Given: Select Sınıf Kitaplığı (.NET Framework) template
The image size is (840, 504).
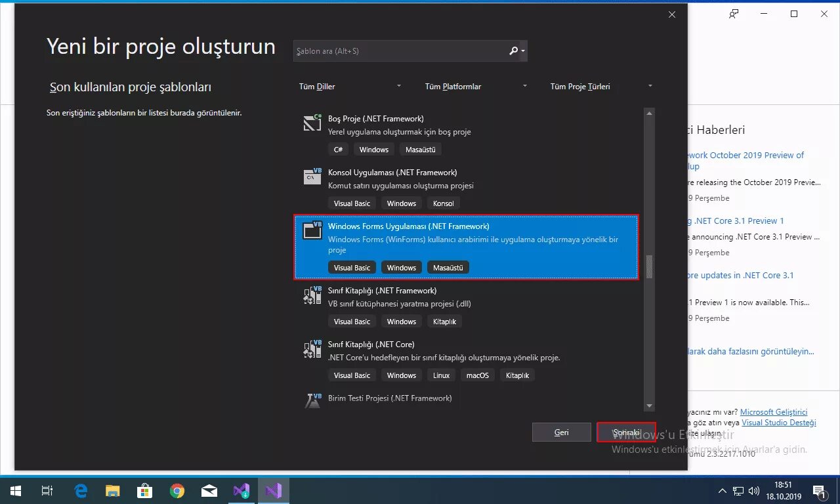Looking at the screenshot, I should coord(466,306).
